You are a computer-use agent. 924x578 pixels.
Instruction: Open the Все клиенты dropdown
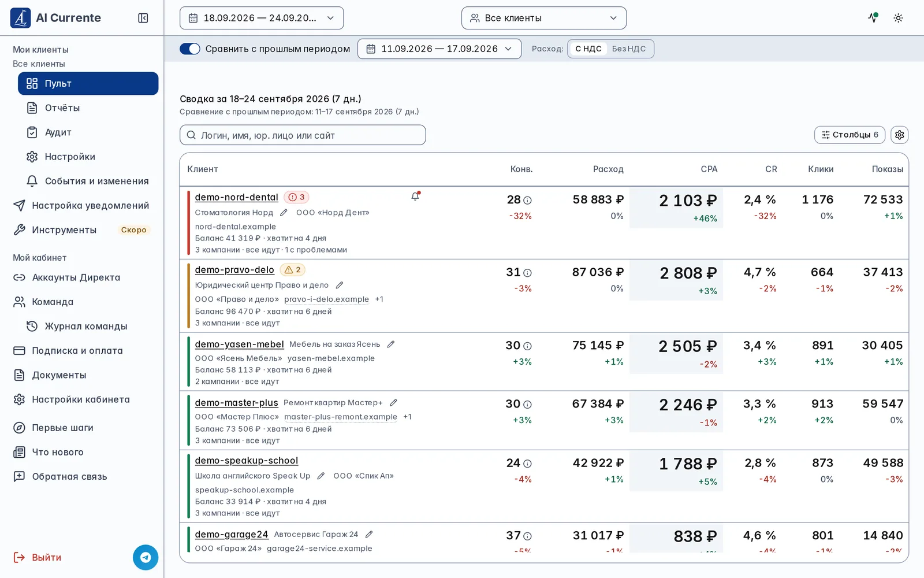(x=544, y=18)
